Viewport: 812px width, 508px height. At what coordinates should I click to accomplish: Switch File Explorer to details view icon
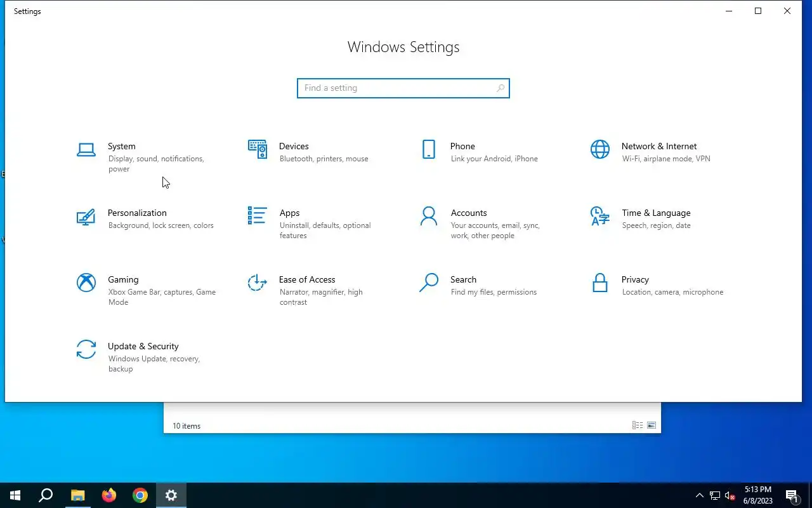click(638, 425)
